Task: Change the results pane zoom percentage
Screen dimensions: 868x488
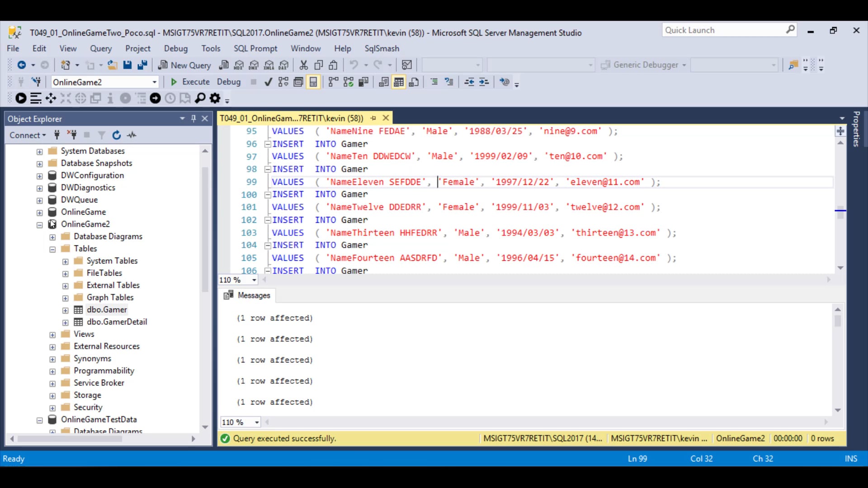Action: coord(240,422)
